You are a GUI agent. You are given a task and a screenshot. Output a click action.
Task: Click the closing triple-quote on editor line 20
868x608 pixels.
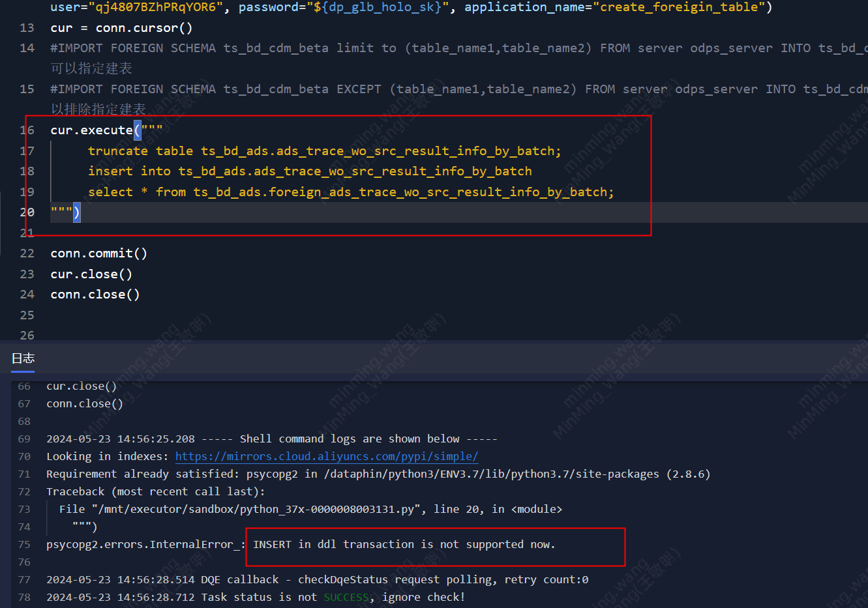coord(62,212)
